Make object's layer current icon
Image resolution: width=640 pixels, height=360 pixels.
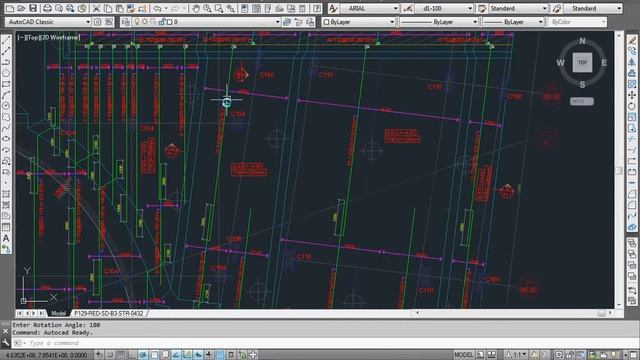tap(287, 22)
